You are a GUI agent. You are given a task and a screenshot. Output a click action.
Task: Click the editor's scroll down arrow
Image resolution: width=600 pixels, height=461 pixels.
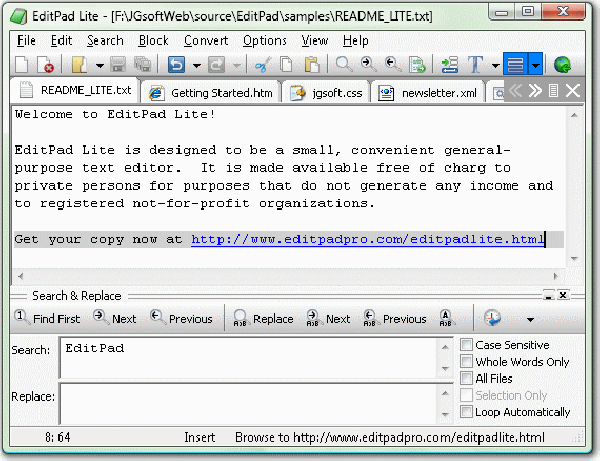[x=574, y=259]
